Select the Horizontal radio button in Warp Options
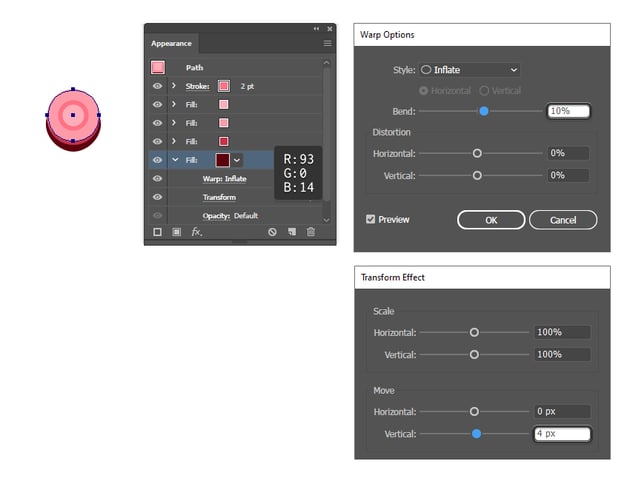630x481 pixels. point(423,91)
